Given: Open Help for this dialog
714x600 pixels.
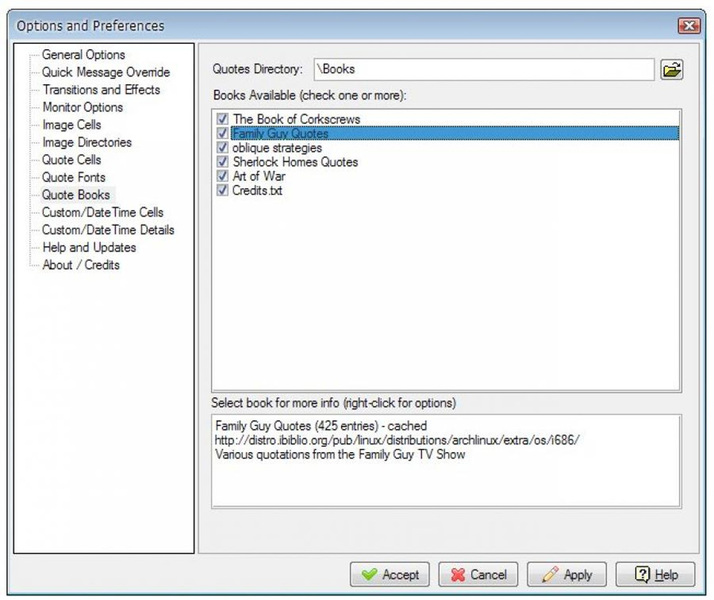Looking at the screenshot, I should (655, 575).
